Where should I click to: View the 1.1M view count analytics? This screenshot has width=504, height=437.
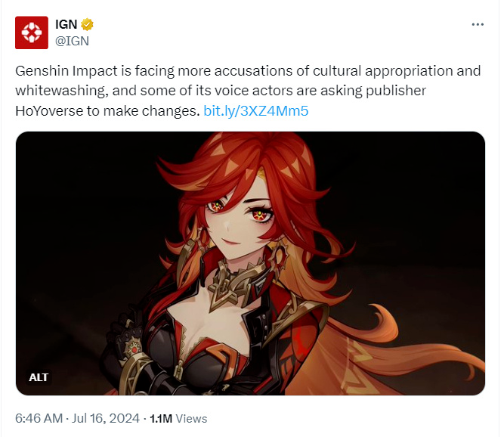(x=161, y=419)
